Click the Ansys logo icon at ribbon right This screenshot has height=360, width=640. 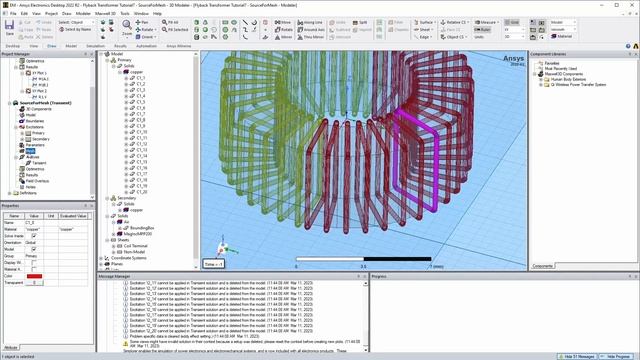[x=636, y=46]
